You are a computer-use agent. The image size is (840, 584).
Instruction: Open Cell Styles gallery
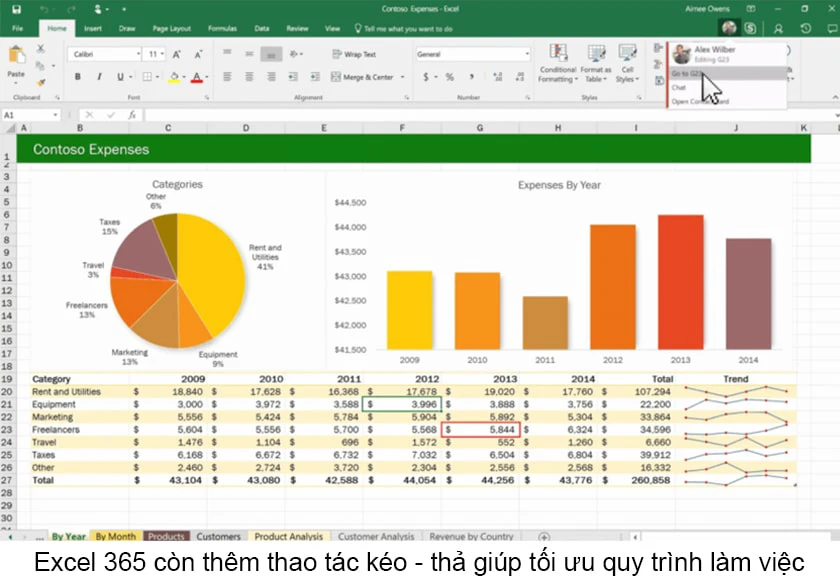(627, 64)
